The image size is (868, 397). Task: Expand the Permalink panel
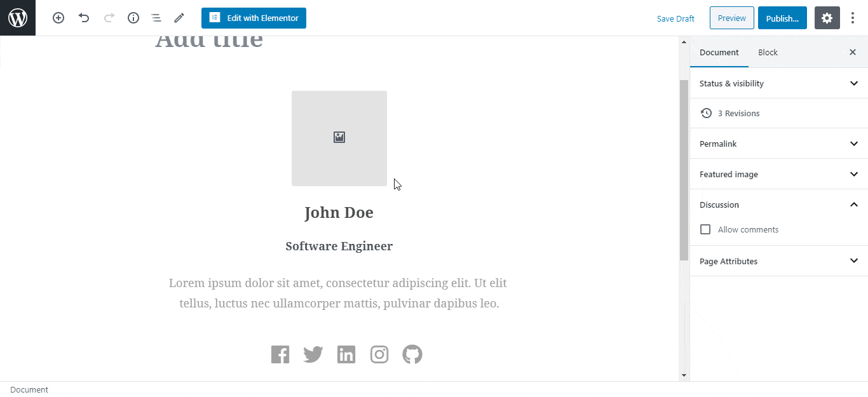click(x=779, y=144)
